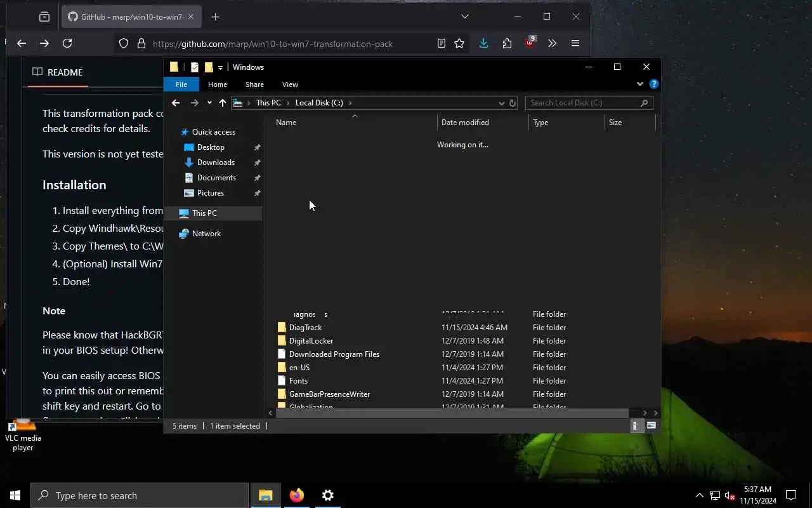
Task: Switch to the Share ribbon tab
Action: [254, 84]
